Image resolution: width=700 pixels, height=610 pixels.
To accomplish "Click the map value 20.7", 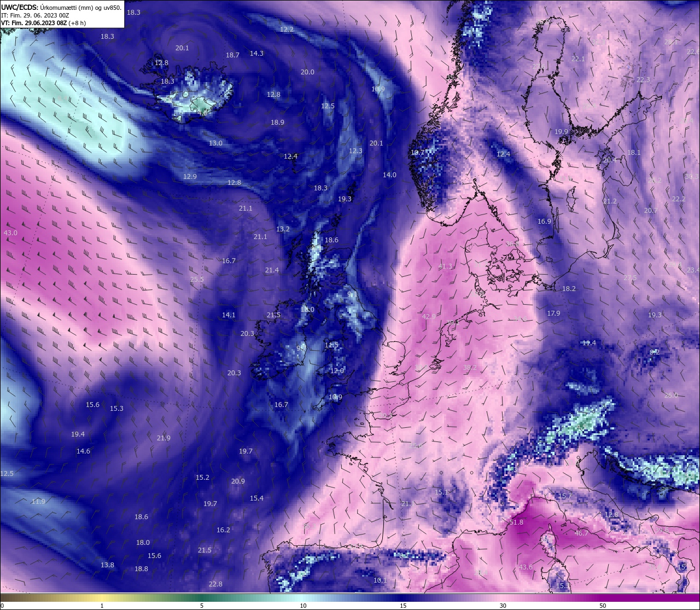I will tap(651, 211).
